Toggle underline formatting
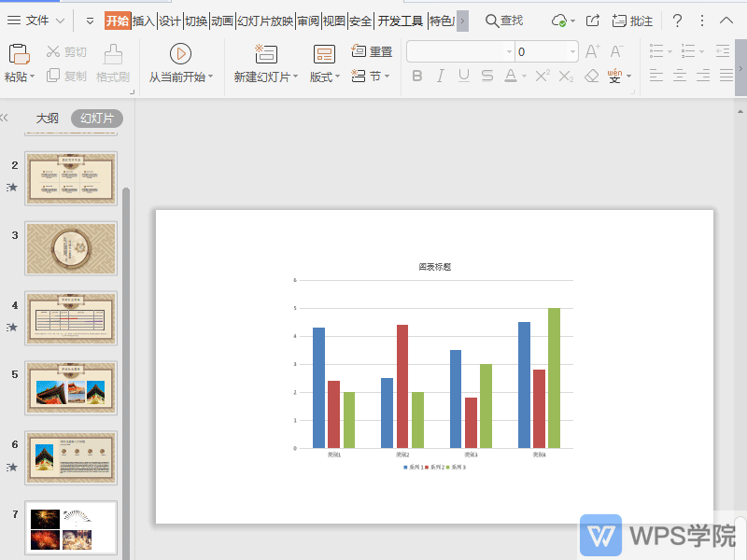The height and width of the screenshot is (560, 747). [464, 77]
